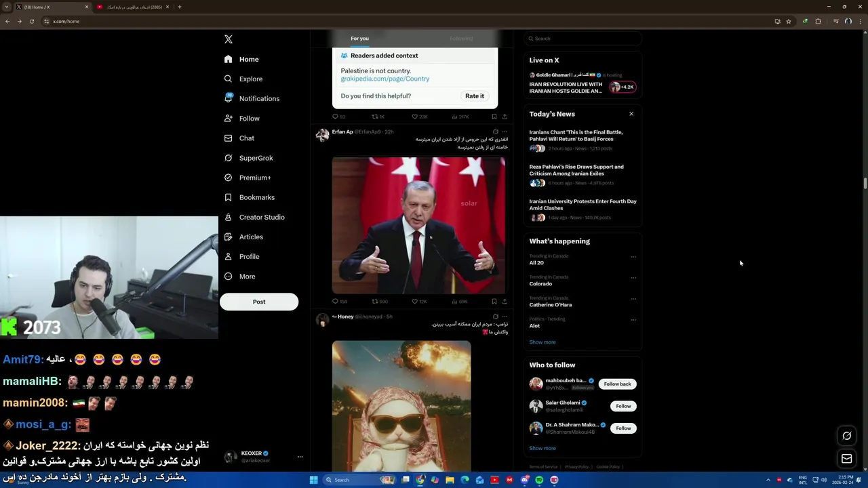Screen dimensions: 868x488
Task: Open Creator Studio in the sidebar
Action: click(254, 217)
